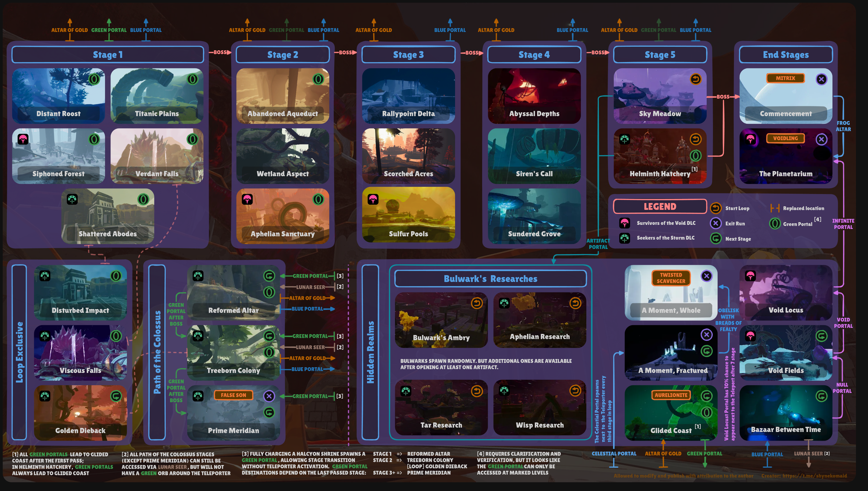Click the VOIDLING boss label
868x491 pixels.
point(785,138)
